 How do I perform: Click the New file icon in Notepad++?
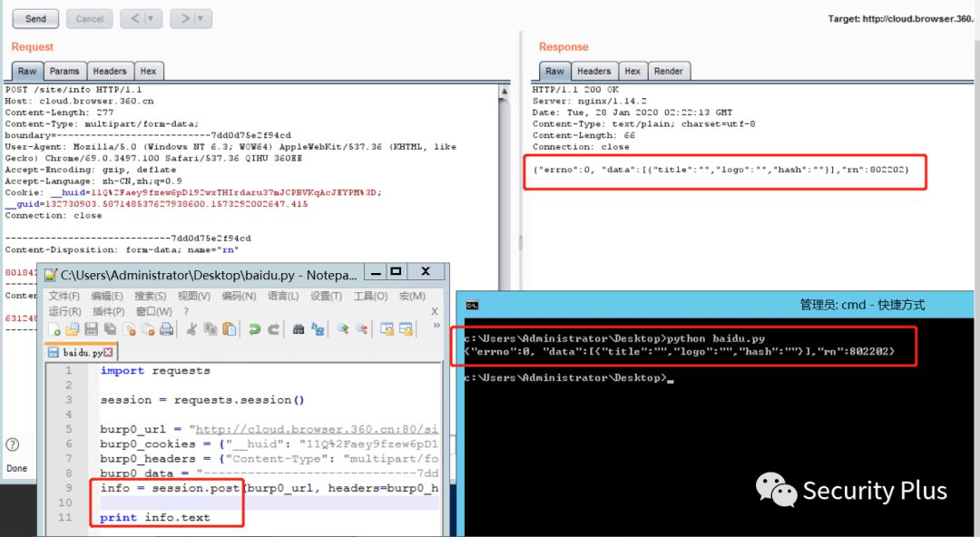tap(54, 329)
